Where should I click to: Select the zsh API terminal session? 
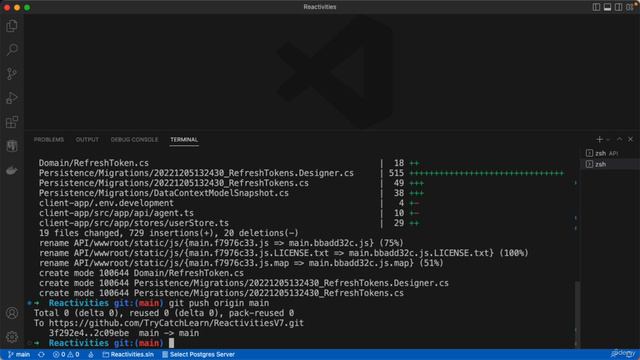[610, 153]
